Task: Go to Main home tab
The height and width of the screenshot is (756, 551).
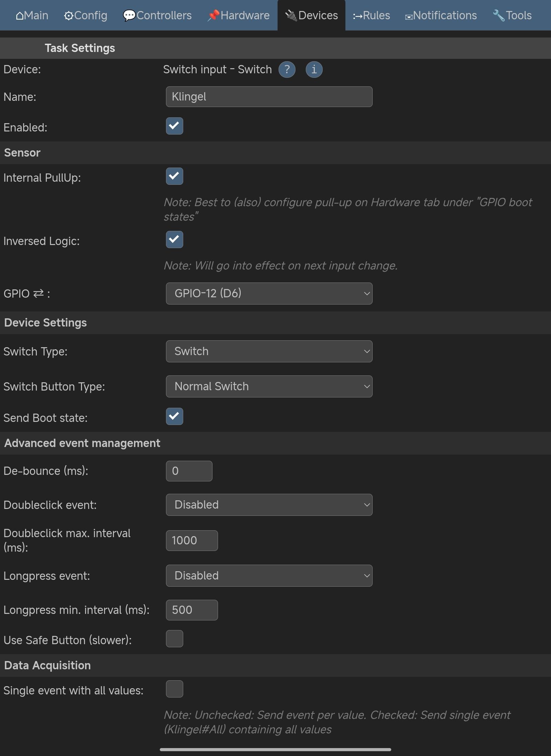Action: [32, 15]
